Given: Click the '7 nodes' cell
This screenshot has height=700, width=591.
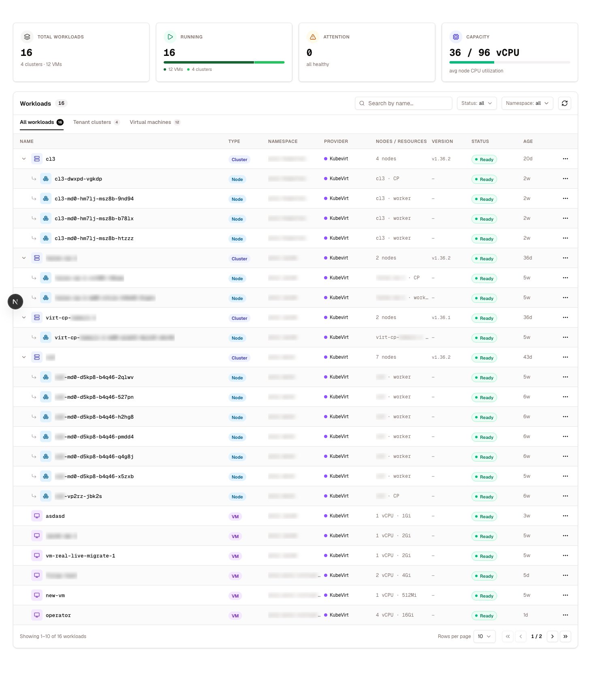Looking at the screenshot, I should point(386,357).
